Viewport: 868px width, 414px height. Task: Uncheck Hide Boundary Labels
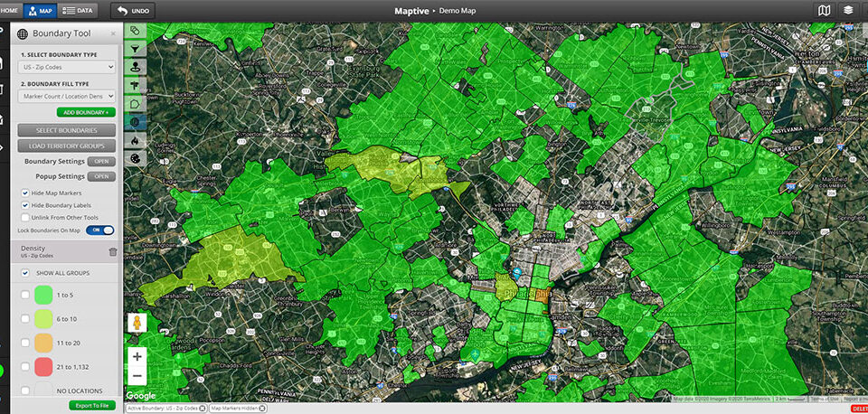coord(25,205)
